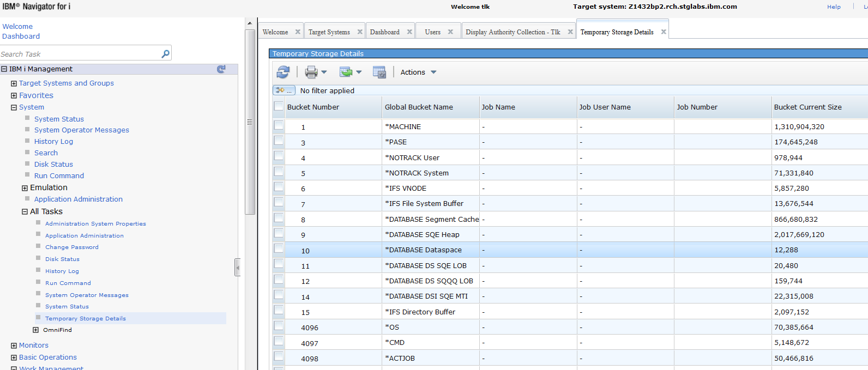Screen dimensions: 868x370
Task: Switch to the Target Systems tab
Action: tap(329, 32)
